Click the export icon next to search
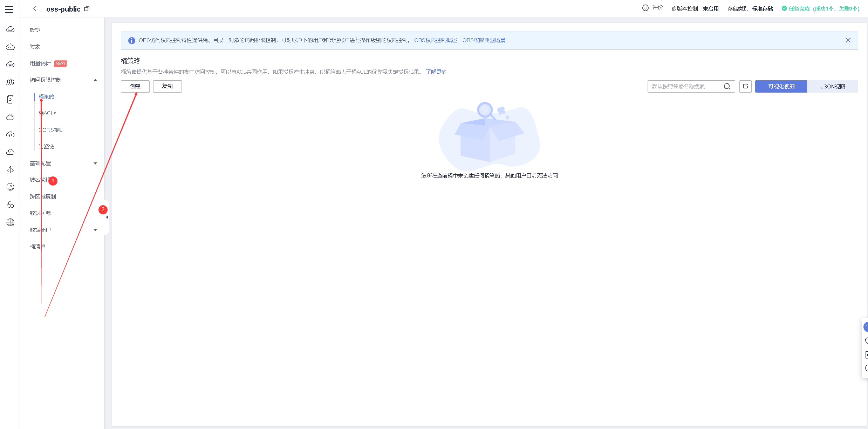The height and width of the screenshot is (429, 868). pyautogui.click(x=745, y=86)
